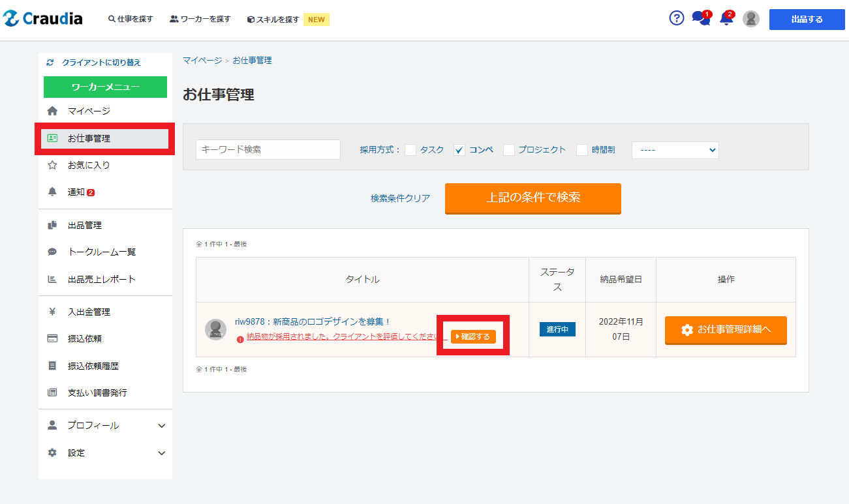Image resolution: width=849 pixels, height=504 pixels.
Task: Uncheck the コンペ checkbox
Action: [459, 150]
